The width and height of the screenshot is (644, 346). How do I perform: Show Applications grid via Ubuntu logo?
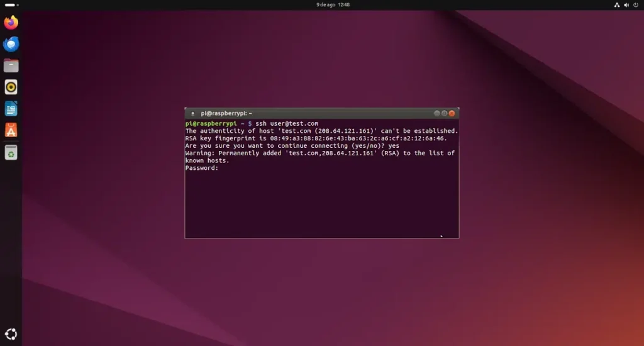pos(11,334)
